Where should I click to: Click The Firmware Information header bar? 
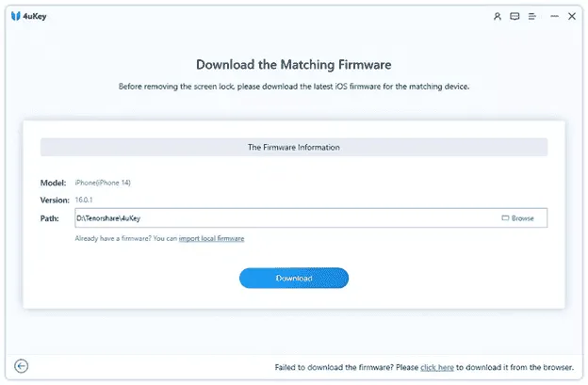tap(293, 148)
